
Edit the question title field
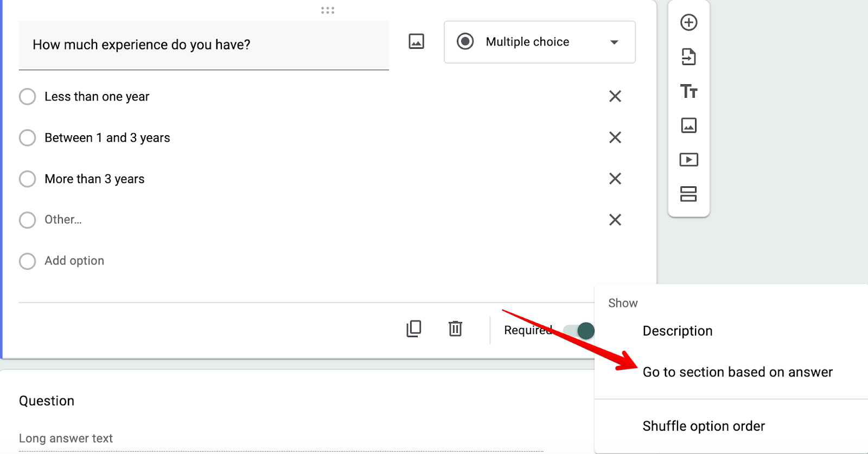point(204,45)
